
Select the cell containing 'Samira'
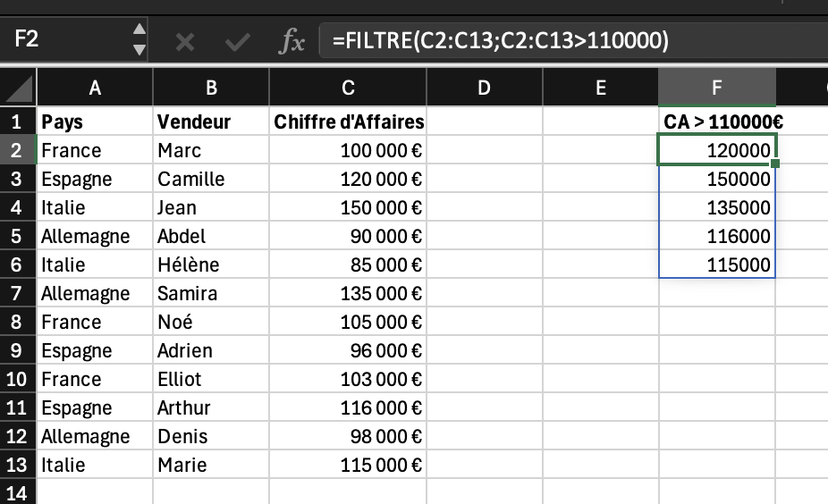[x=211, y=293]
